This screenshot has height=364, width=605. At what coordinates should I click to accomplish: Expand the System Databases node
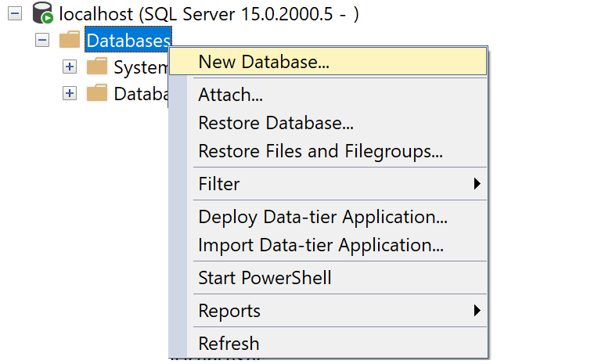tap(70, 67)
